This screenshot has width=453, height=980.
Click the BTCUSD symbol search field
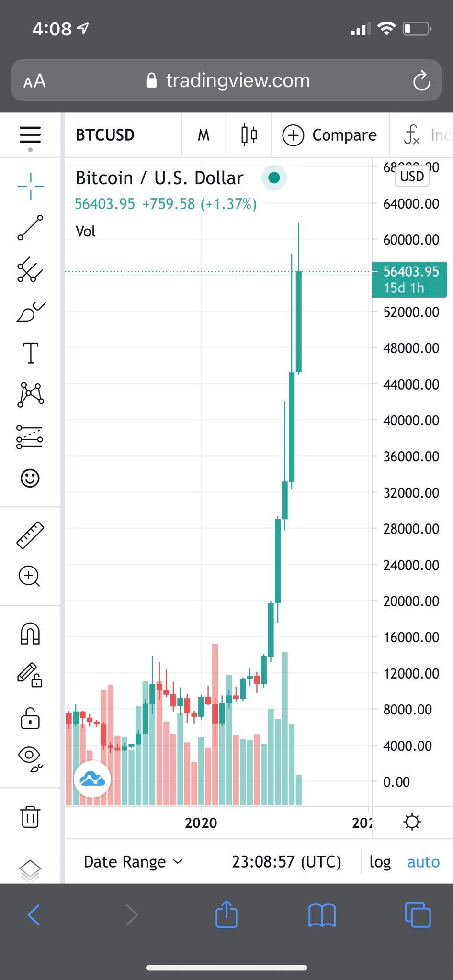point(105,135)
